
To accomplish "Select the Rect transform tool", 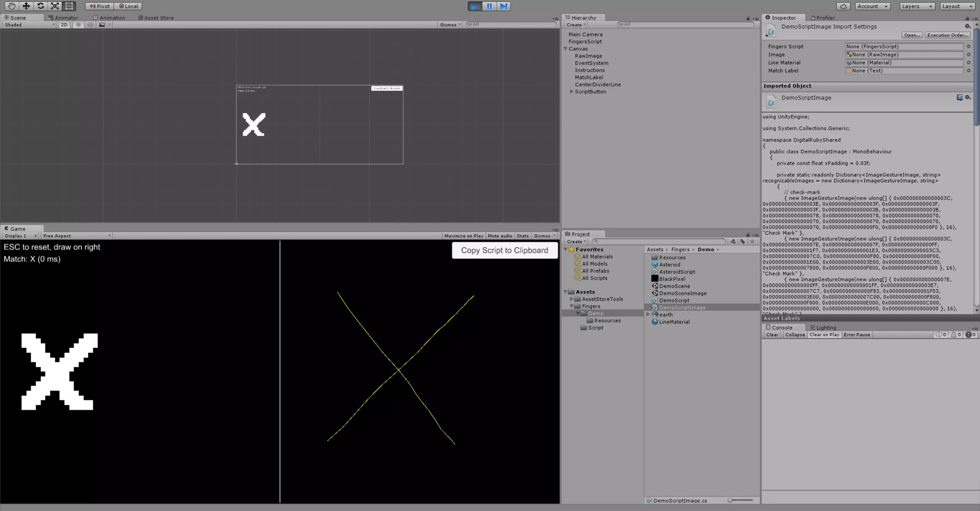I will pos(69,6).
